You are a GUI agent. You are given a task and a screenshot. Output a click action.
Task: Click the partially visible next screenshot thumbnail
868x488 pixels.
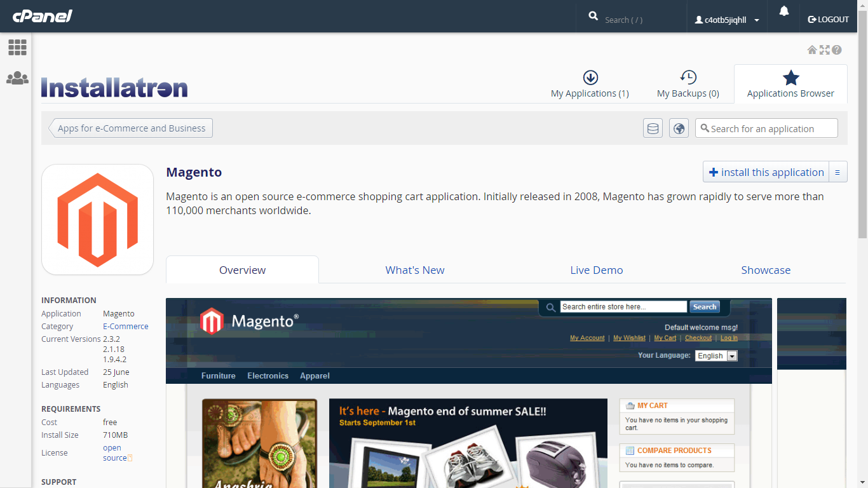tap(812, 393)
